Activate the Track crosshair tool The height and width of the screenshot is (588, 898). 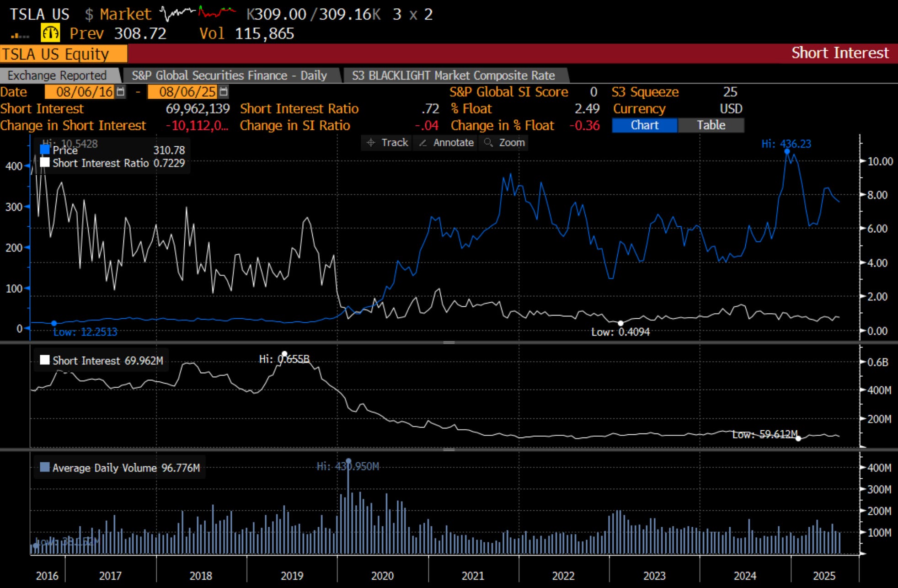tap(387, 143)
